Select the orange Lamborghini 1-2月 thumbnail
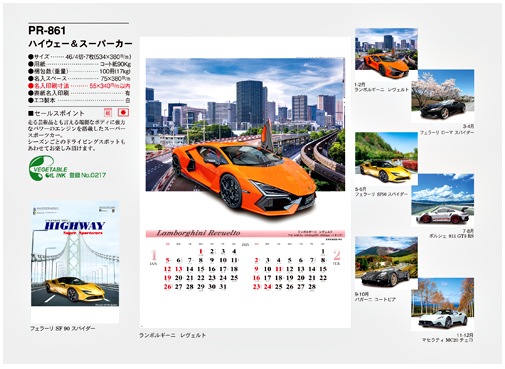Viewport: 505px width, 369px height. coord(386,54)
